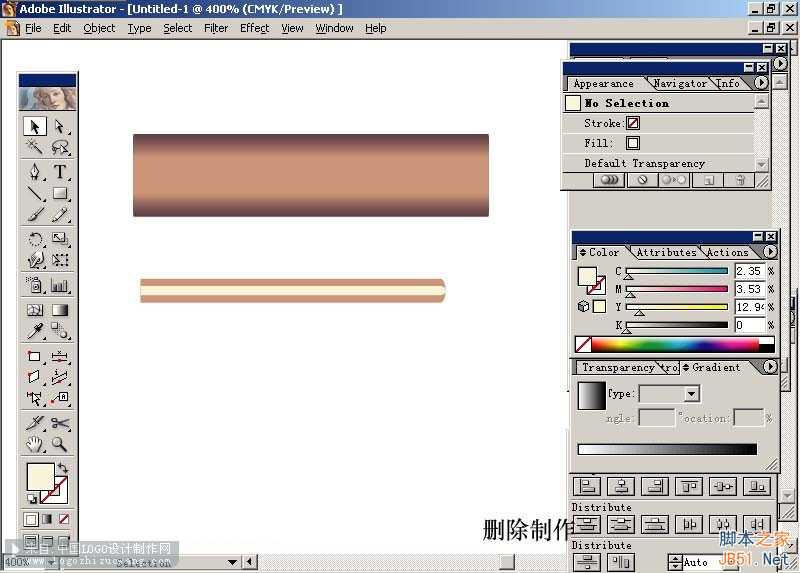Open the Effect menu

[x=255, y=28]
